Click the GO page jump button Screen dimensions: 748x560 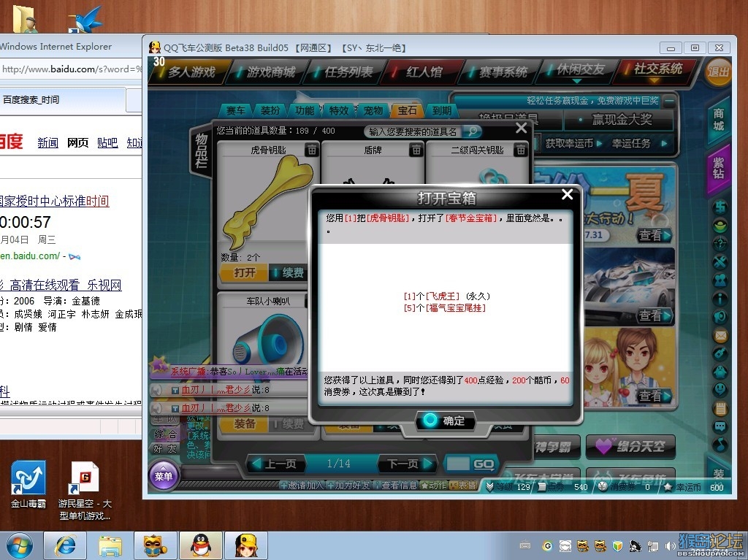pyautogui.click(x=484, y=464)
